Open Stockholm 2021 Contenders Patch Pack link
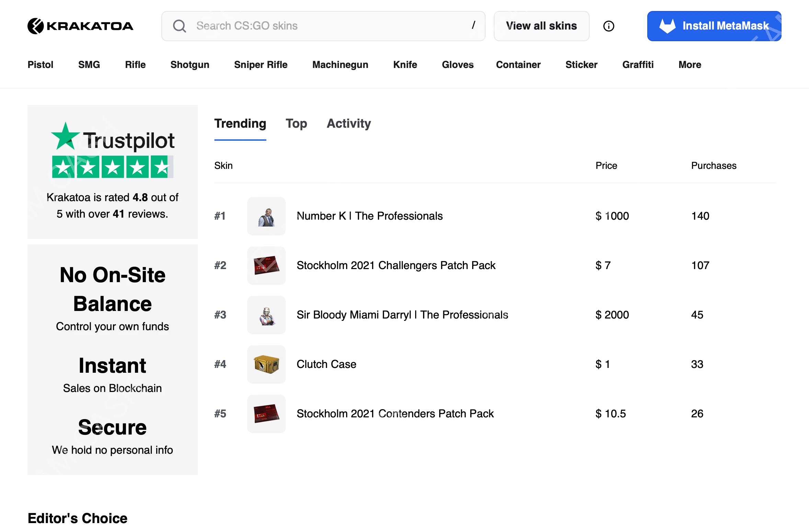This screenshot has width=809, height=532. tap(395, 414)
